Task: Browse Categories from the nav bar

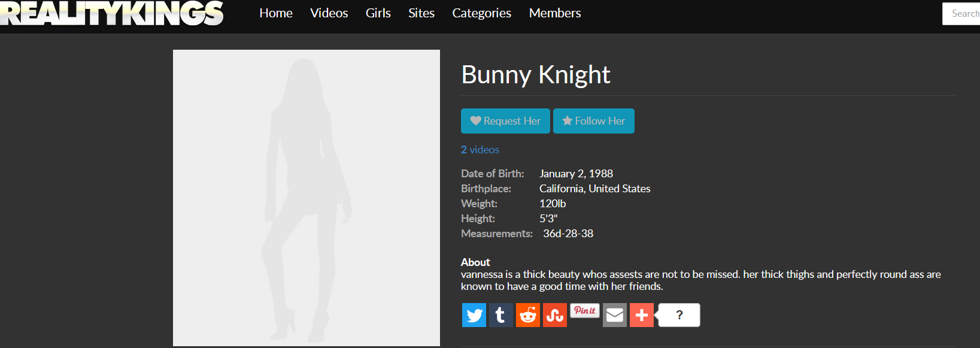Action: point(481,13)
